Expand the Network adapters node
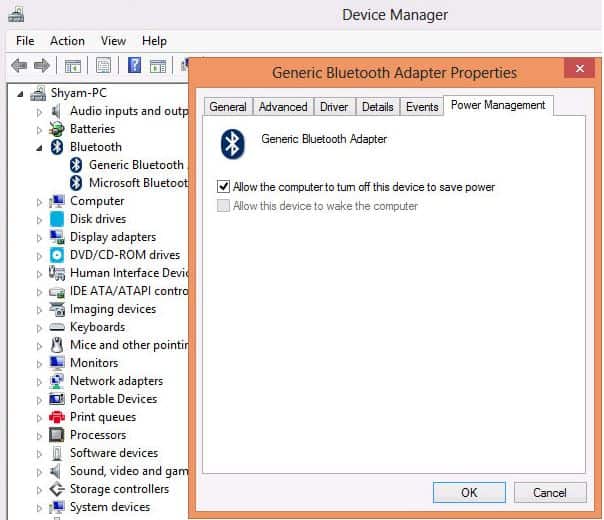The image size is (604, 520). click(39, 382)
